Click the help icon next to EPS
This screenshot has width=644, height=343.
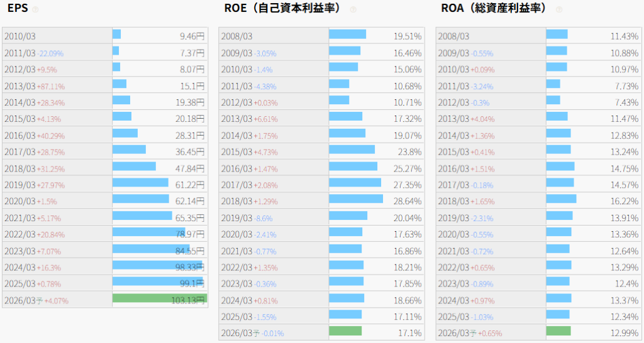pos(35,9)
